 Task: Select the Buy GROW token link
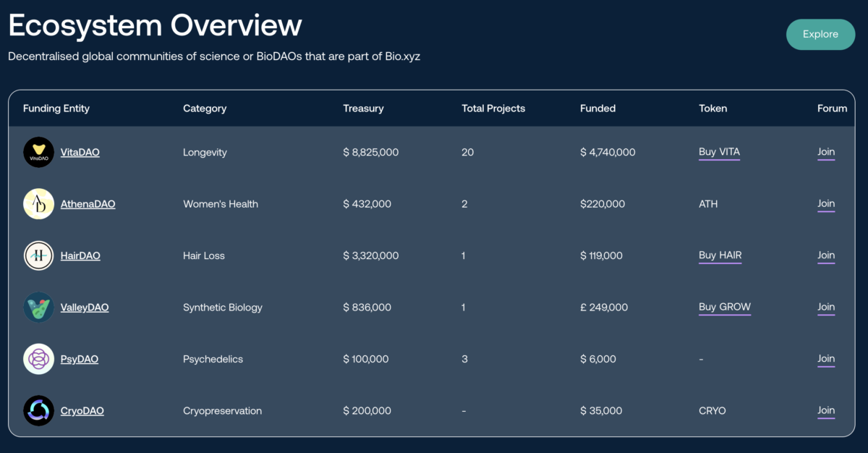coord(724,307)
